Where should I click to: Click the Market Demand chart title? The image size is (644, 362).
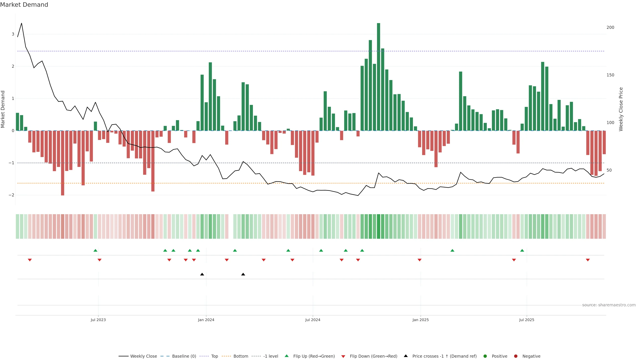tap(24, 5)
